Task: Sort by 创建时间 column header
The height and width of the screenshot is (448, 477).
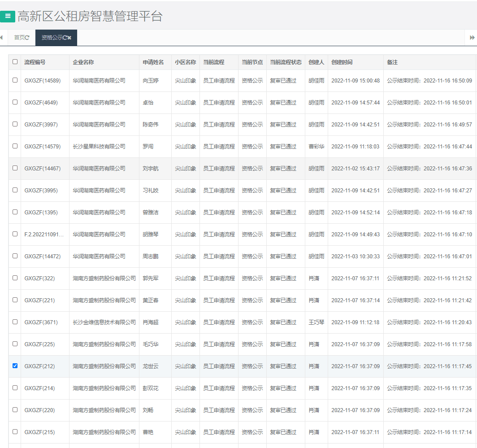Action: tap(342, 62)
